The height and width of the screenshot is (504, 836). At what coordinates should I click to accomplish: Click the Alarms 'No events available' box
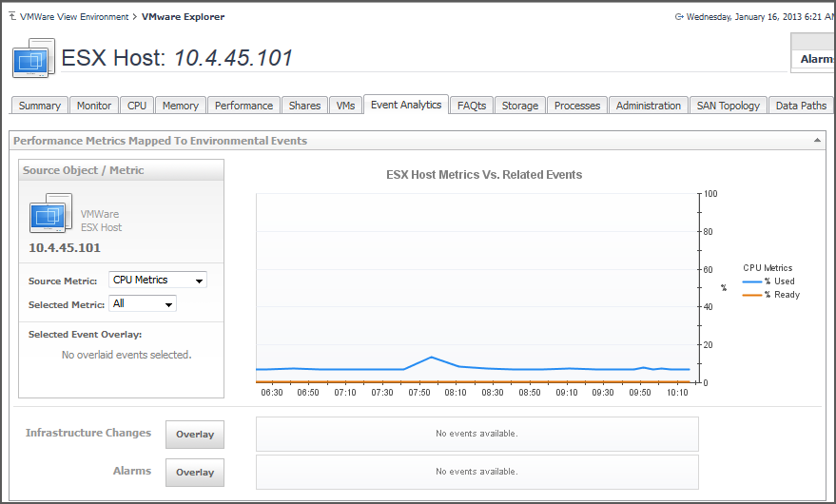pyautogui.click(x=477, y=472)
